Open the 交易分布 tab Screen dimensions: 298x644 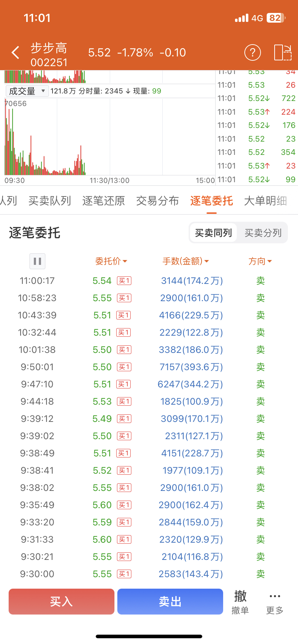[x=158, y=201]
